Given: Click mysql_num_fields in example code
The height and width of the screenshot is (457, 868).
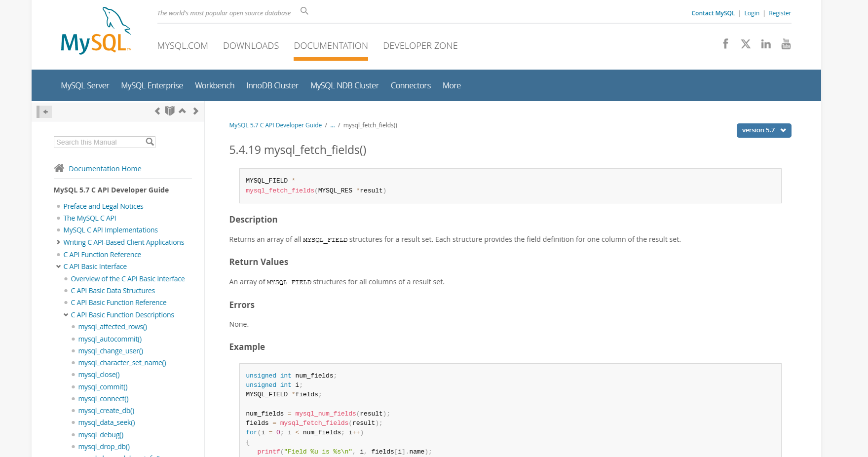Looking at the screenshot, I should pyautogui.click(x=326, y=414).
